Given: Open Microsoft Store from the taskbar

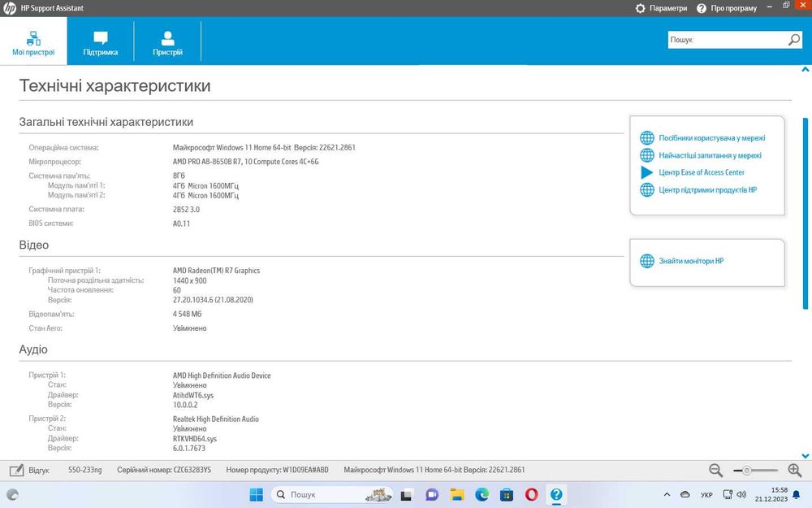Looking at the screenshot, I should click(507, 495).
